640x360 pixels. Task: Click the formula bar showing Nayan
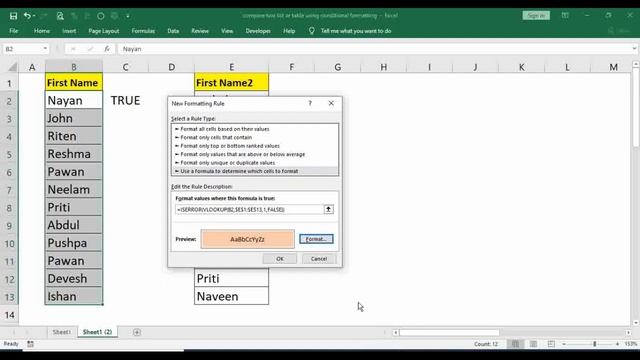[x=376, y=49]
